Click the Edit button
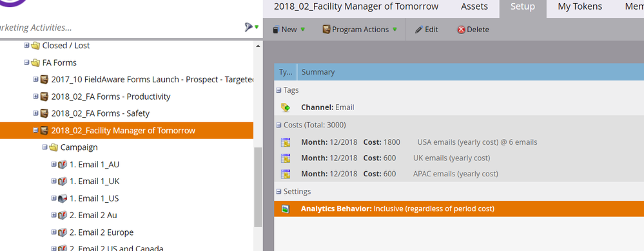 (426, 30)
